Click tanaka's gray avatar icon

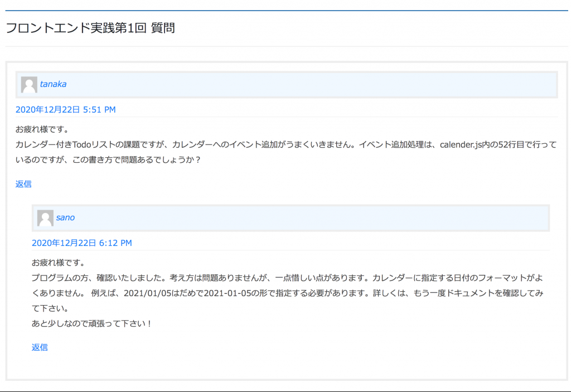click(29, 85)
